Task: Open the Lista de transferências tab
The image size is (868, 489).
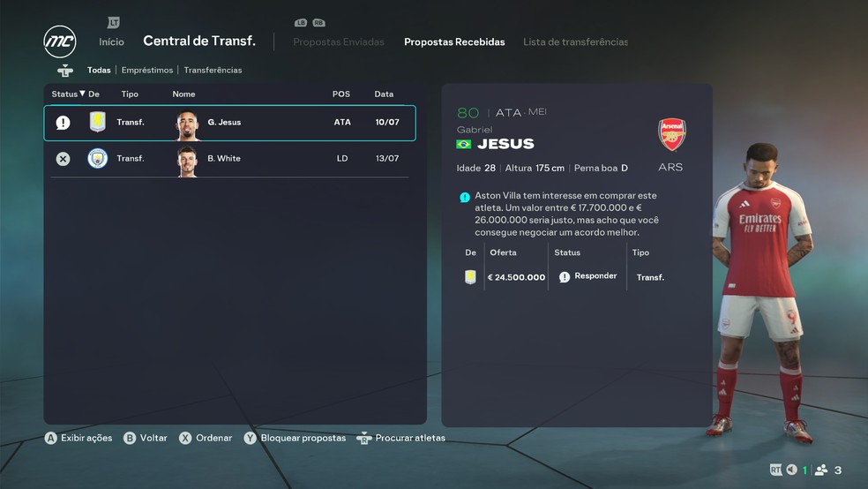Action: click(x=575, y=42)
